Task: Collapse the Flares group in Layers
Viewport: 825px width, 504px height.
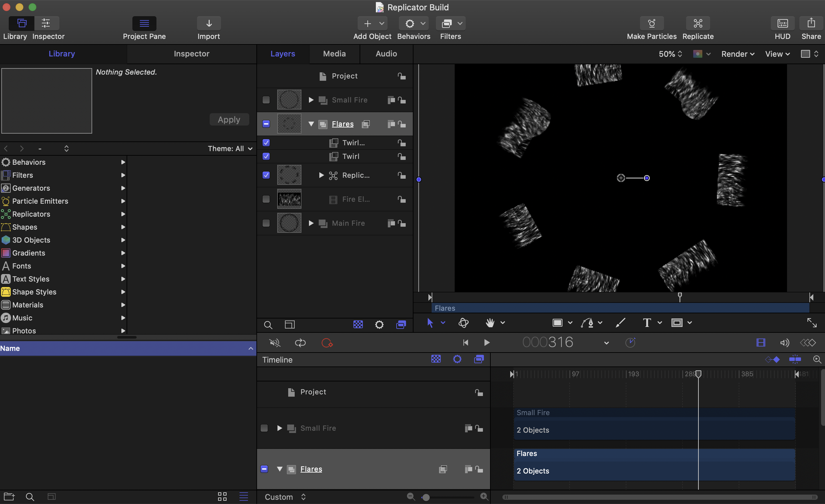Action: (x=311, y=124)
